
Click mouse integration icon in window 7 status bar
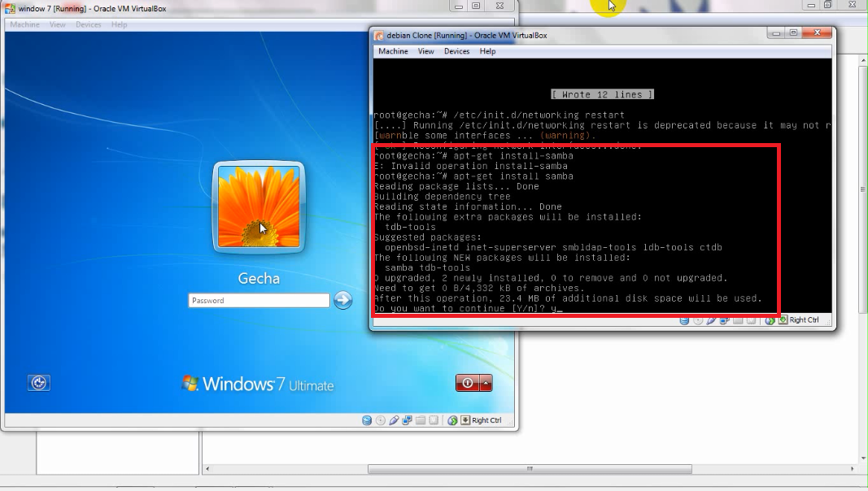pyautogui.click(x=452, y=420)
